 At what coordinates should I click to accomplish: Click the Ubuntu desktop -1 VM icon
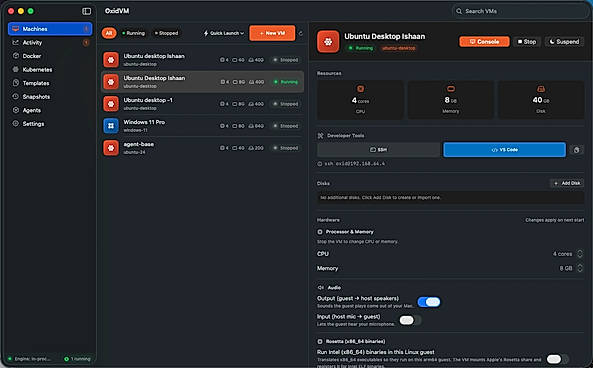(111, 104)
